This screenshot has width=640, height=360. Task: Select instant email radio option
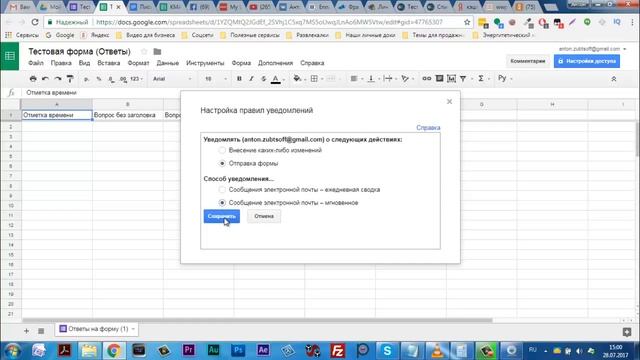[x=222, y=202]
